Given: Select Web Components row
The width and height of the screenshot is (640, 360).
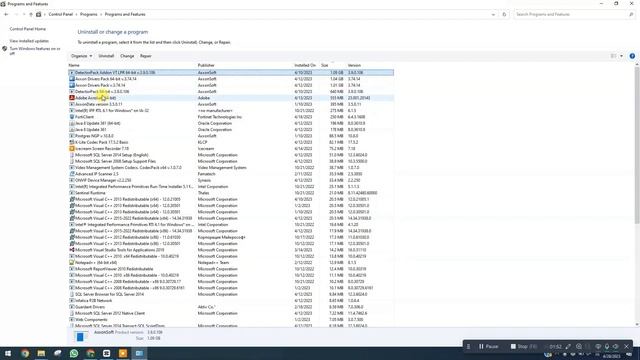Looking at the screenshot, I should pyautogui.click(x=231, y=320).
